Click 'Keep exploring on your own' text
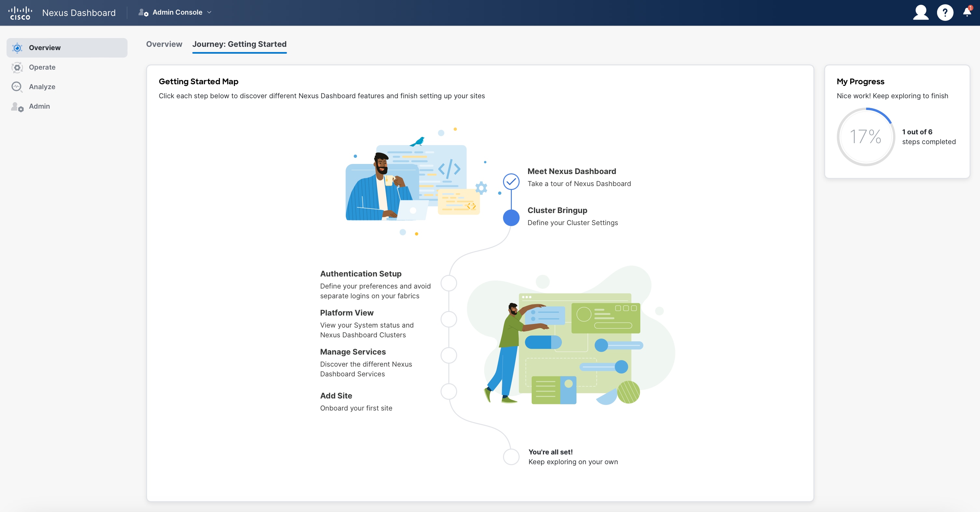 [573, 462]
